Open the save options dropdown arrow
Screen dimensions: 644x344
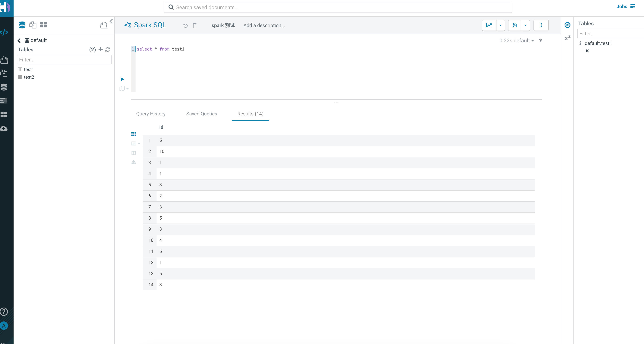[x=525, y=25]
